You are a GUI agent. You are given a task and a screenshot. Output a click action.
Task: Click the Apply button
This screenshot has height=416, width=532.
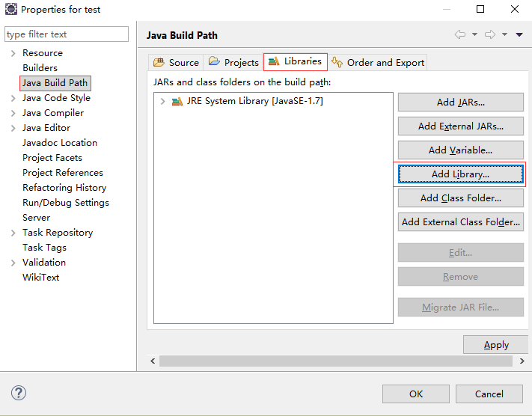(x=496, y=345)
